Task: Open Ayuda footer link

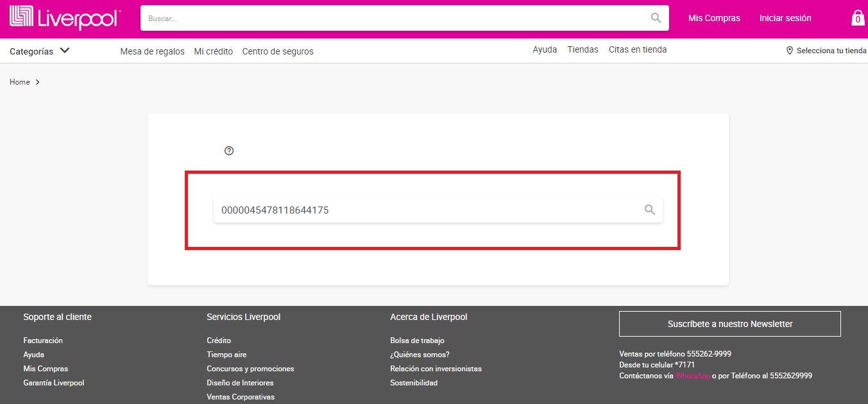Action: (x=33, y=355)
